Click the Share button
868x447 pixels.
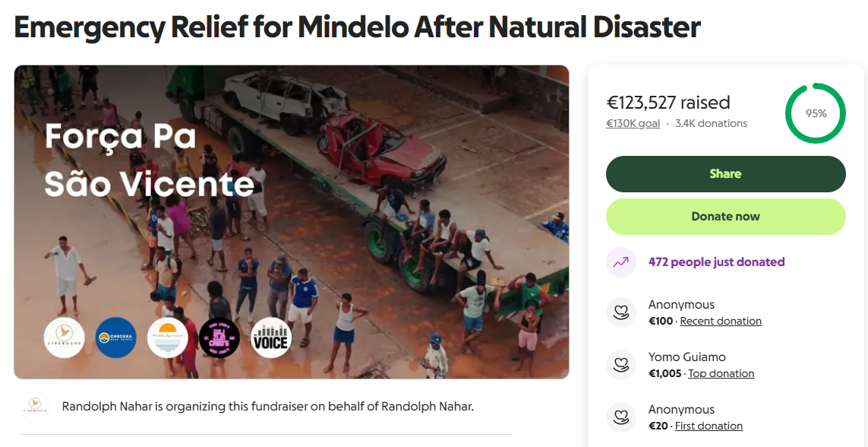click(726, 174)
